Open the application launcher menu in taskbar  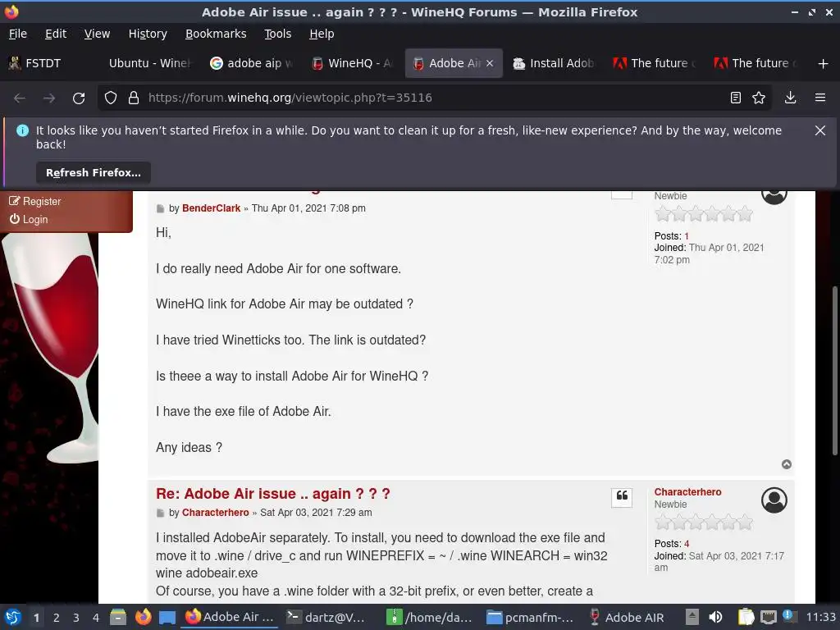13,617
